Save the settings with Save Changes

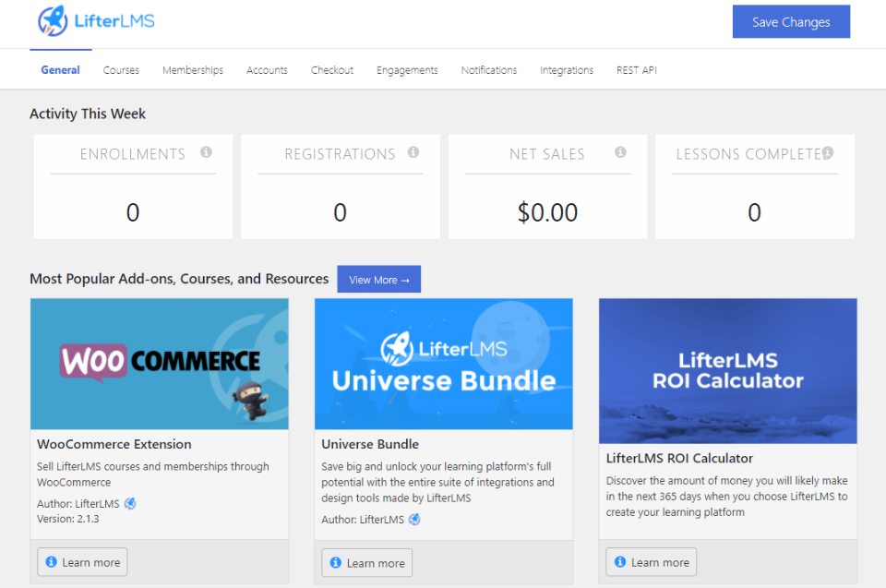tap(791, 21)
